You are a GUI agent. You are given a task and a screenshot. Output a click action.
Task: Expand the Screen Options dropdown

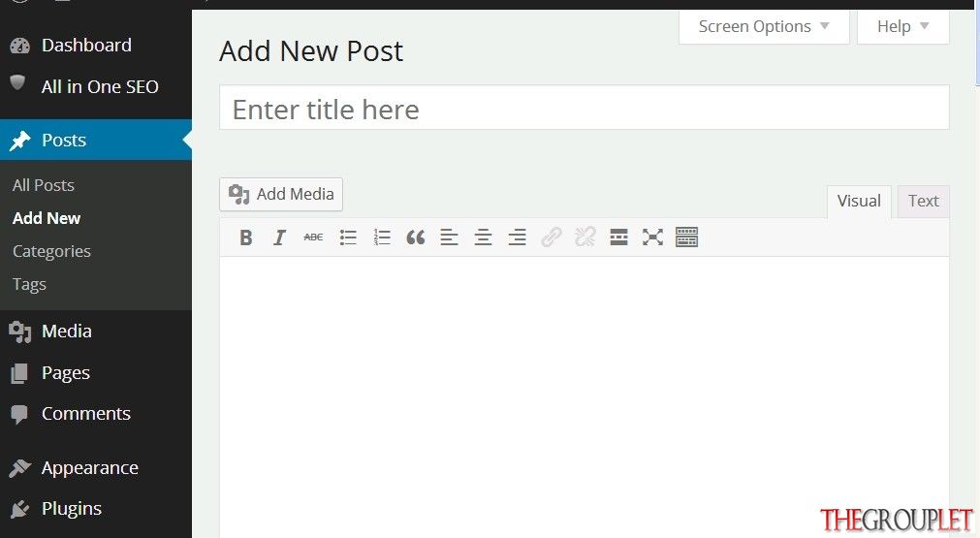764,27
